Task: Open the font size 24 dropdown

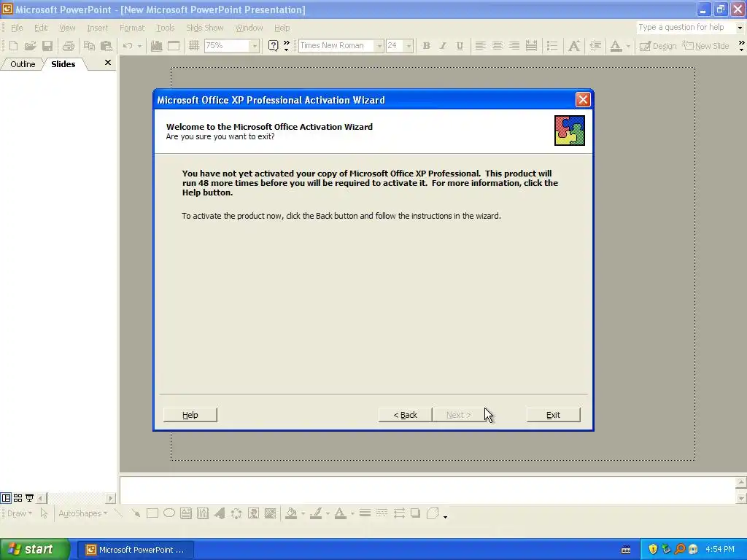Action: [x=409, y=46]
